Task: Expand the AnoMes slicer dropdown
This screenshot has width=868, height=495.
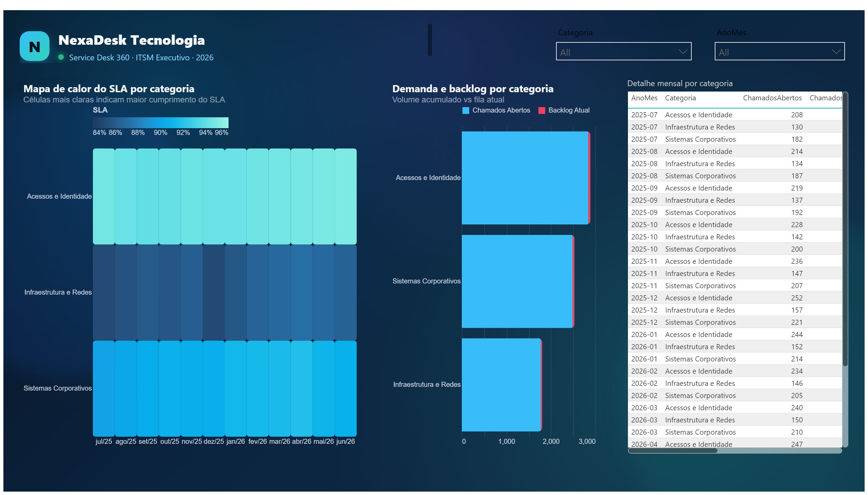Action: pyautogui.click(x=836, y=52)
